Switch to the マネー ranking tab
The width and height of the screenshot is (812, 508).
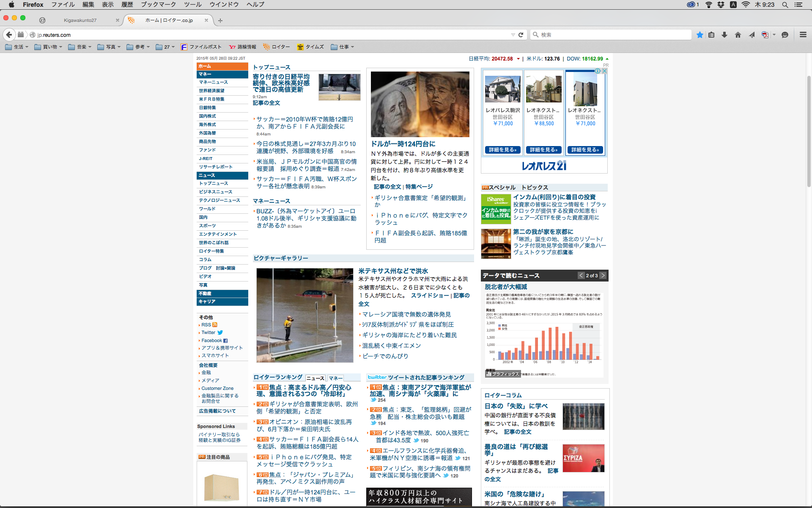[335, 378]
